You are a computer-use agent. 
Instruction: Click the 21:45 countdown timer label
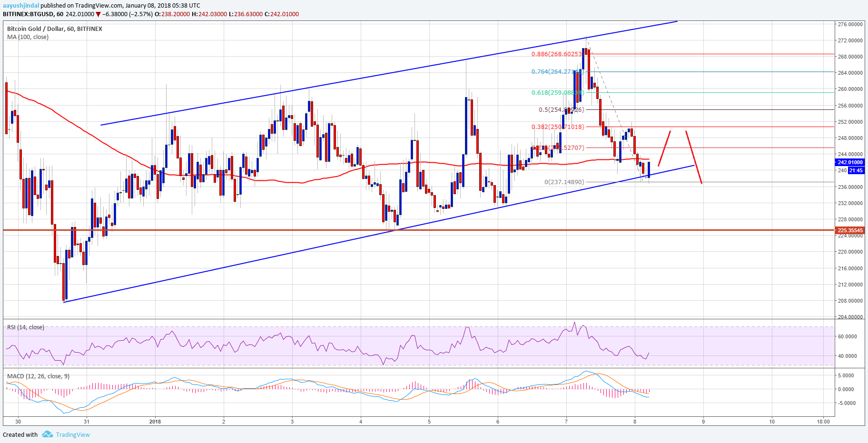point(856,170)
